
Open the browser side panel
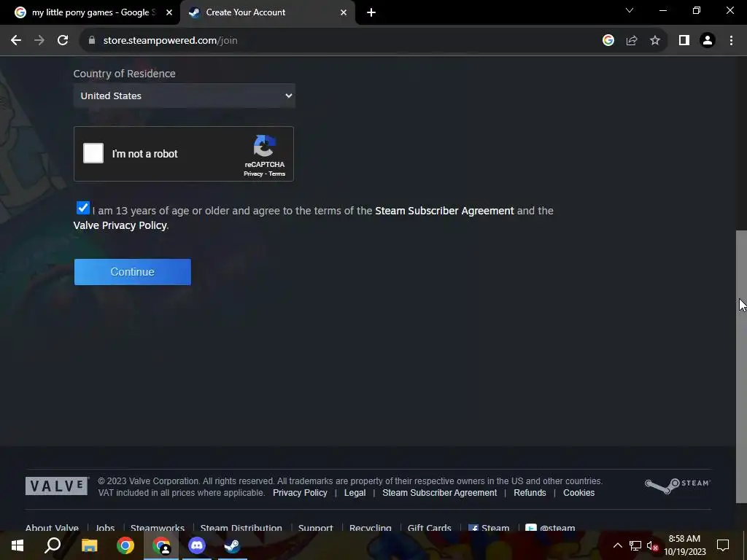point(684,41)
